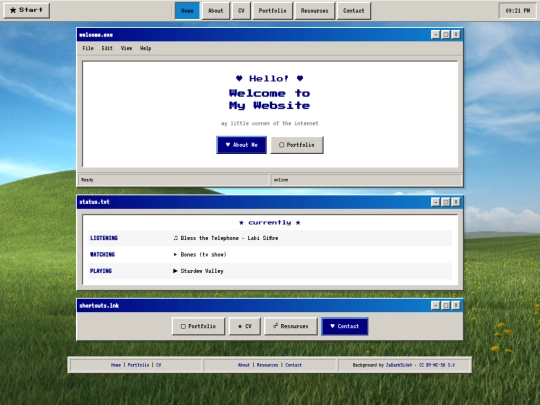Screen dimensions: 540x405
Task: Click the 'Hello!' heading text
Action: [269, 79]
